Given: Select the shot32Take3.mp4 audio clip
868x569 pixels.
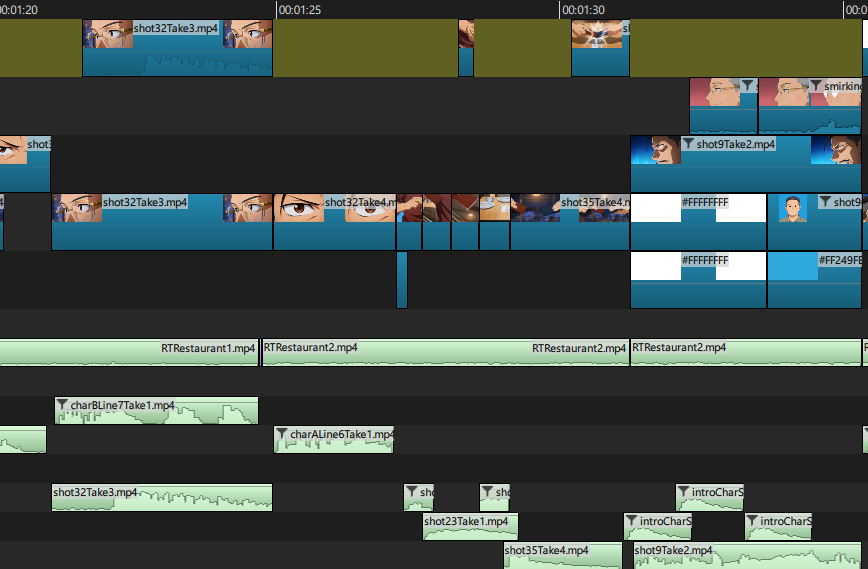Looking at the screenshot, I should coord(162,498).
